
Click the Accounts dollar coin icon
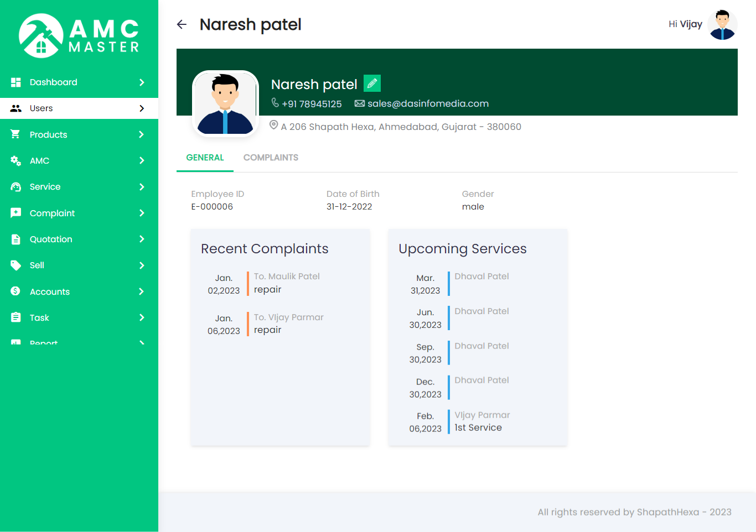click(x=15, y=291)
